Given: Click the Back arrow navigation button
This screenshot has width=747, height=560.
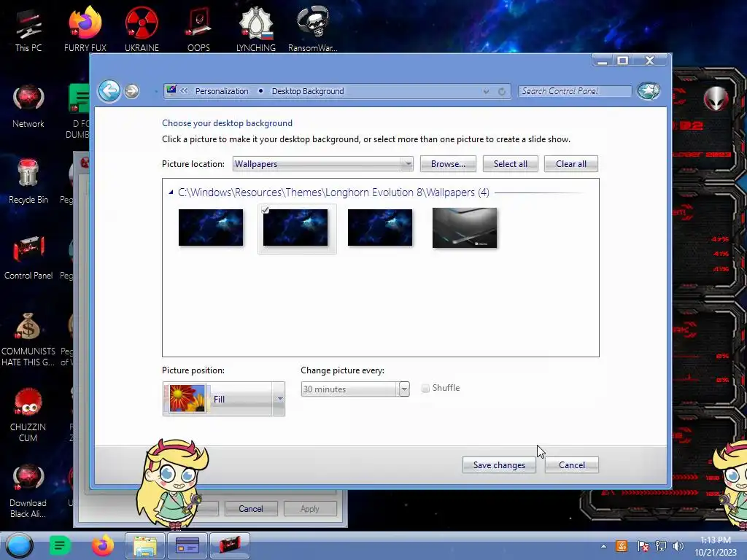Looking at the screenshot, I should (109, 90).
